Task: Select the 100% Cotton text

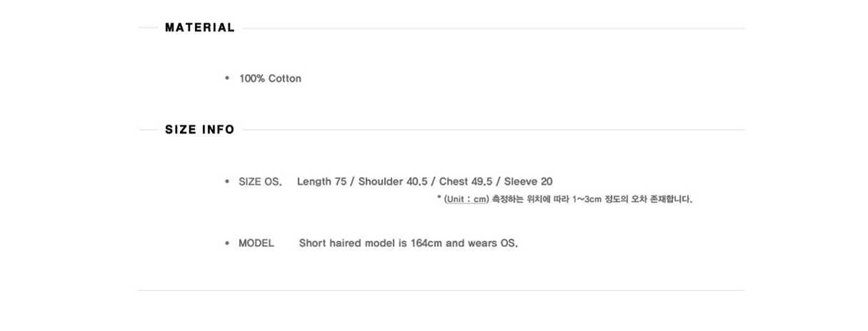Action: pos(271,78)
